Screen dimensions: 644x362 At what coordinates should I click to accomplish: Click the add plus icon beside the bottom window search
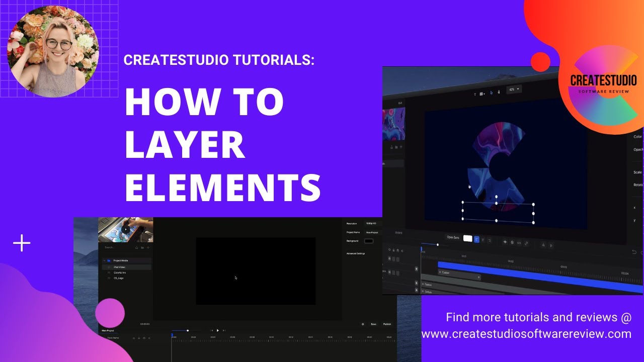[x=148, y=247]
